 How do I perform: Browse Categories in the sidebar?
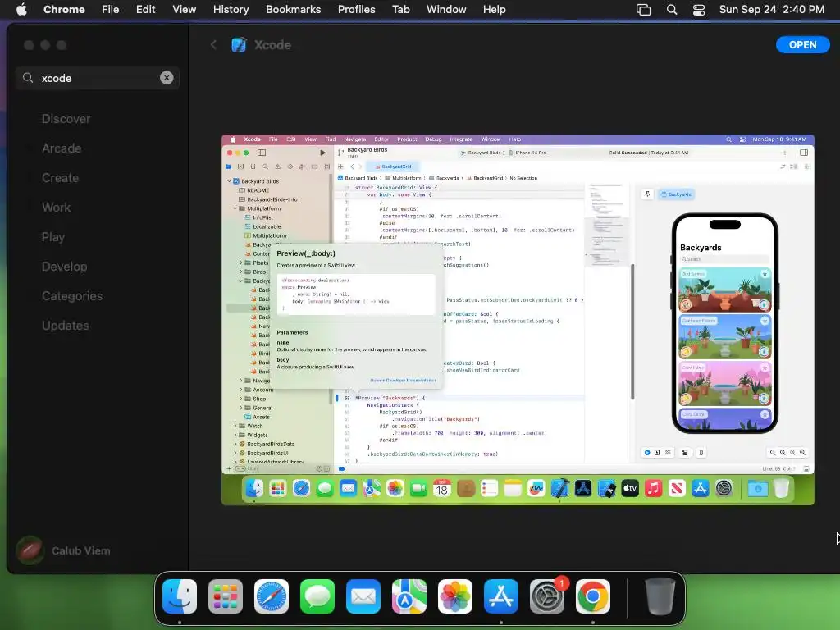(72, 295)
